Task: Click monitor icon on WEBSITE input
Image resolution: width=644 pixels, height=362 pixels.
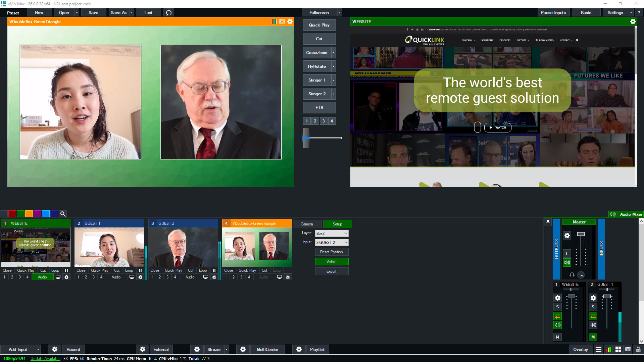Action: pyautogui.click(x=58, y=277)
